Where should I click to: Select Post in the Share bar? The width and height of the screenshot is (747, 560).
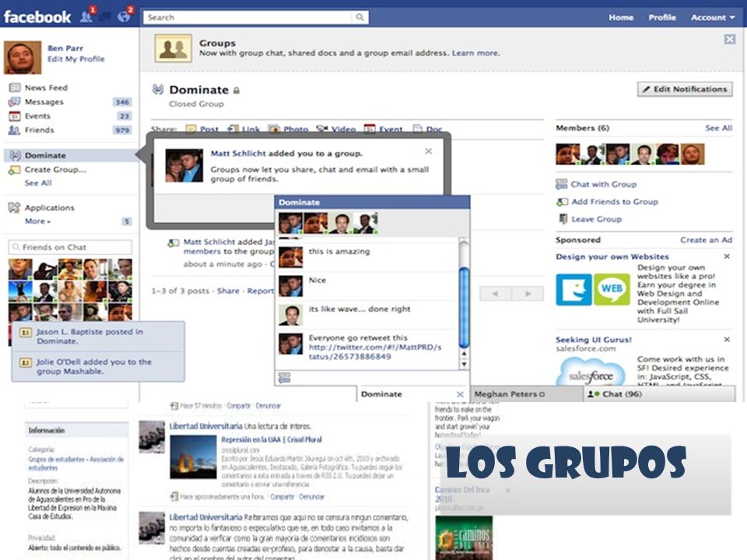[x=202, y=129]
